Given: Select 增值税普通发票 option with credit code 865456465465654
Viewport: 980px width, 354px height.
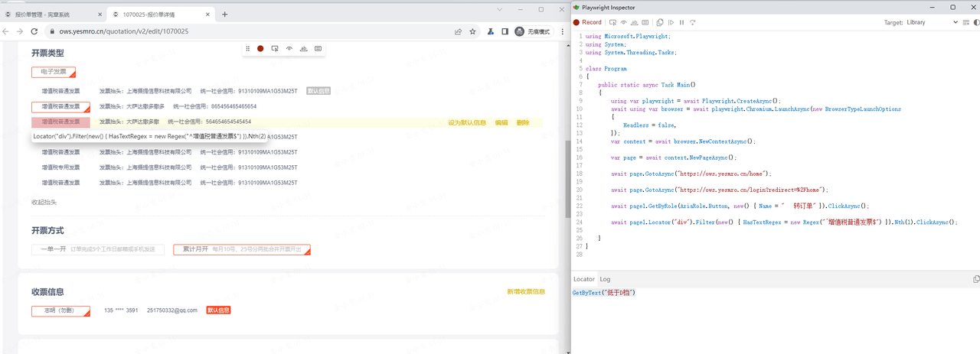Looking at the screenshot, I should [60, 106].
